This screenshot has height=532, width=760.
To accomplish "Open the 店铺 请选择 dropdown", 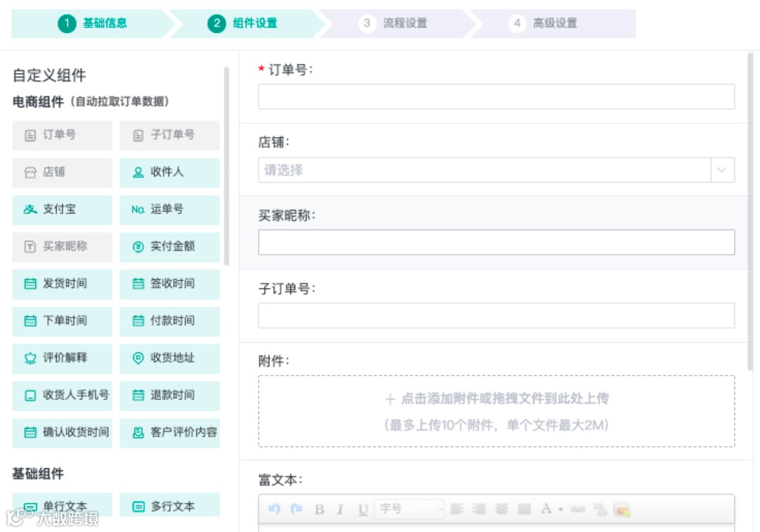I will pyautogui.click(x=496, y=170).
